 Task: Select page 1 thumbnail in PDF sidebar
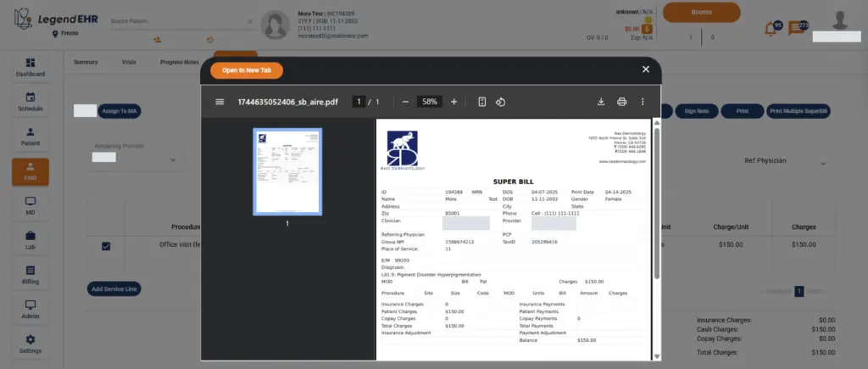(287, 171)
